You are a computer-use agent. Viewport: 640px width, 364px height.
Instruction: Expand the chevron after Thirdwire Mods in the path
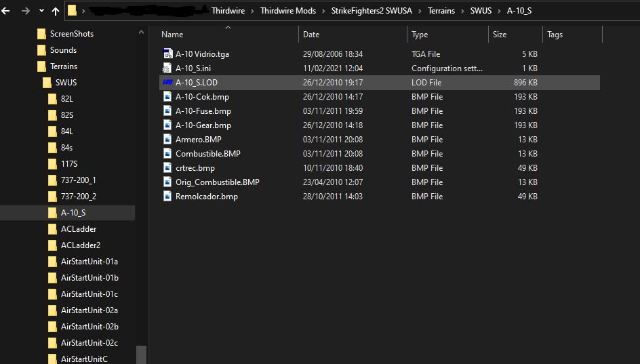tap(323, 11)
